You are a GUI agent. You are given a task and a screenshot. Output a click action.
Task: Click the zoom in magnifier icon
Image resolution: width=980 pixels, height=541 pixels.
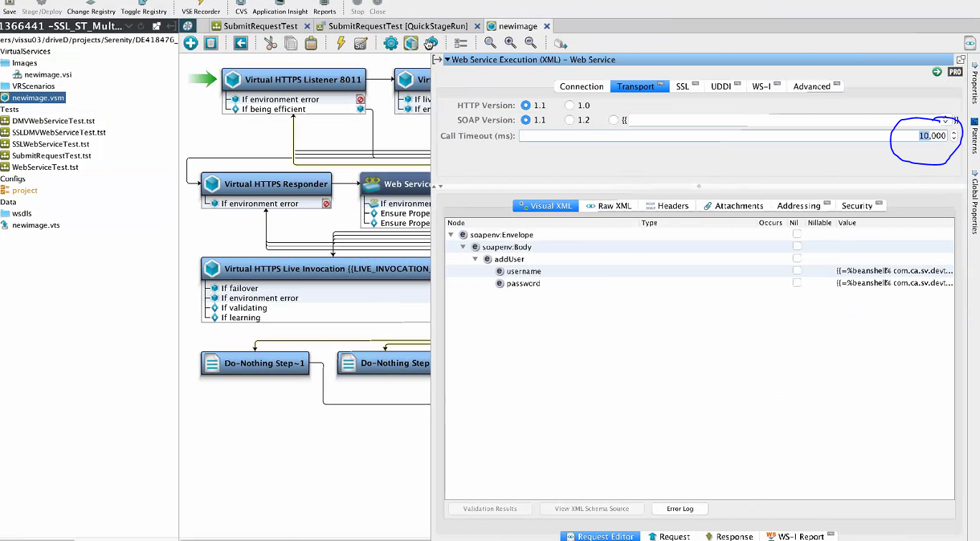click(x=510, y=44)
